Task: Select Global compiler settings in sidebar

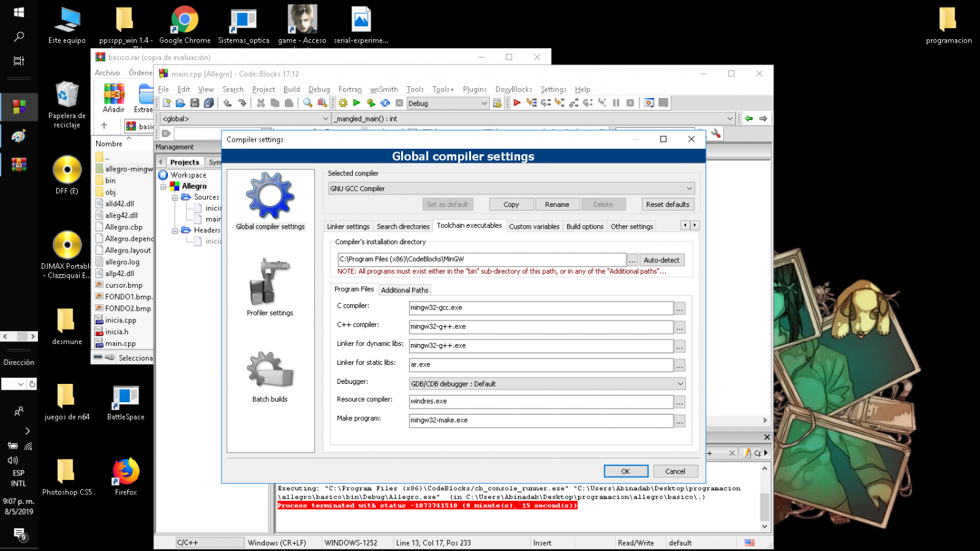Action: coord(270,201)
